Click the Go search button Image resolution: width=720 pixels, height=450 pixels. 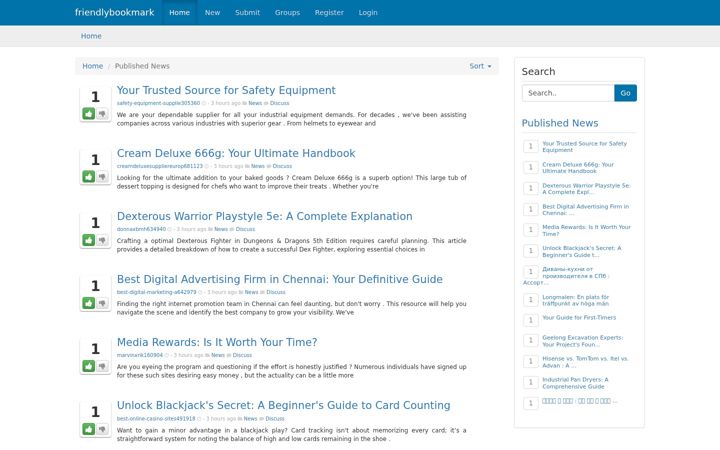625,93
